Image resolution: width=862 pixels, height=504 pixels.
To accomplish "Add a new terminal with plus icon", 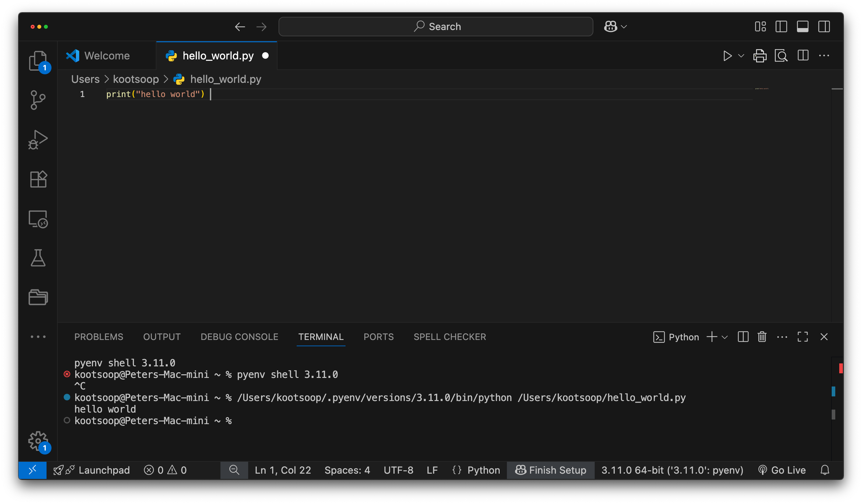I will point(712,337).
